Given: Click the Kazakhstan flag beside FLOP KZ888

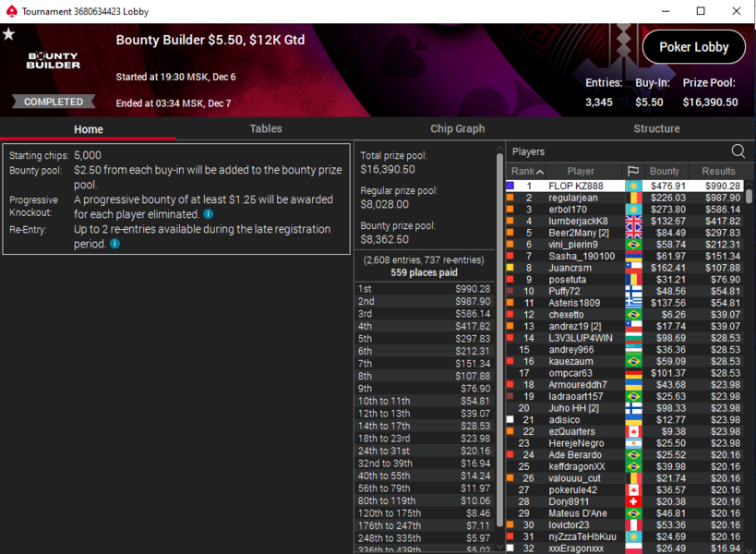Looking at the screenshot, I should click(x=633, y=187).
